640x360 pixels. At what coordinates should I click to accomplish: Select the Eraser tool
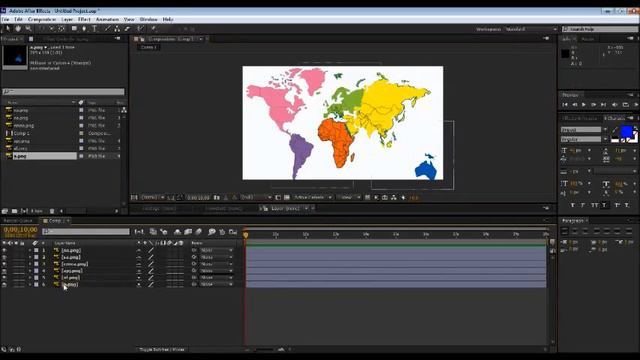127,29
